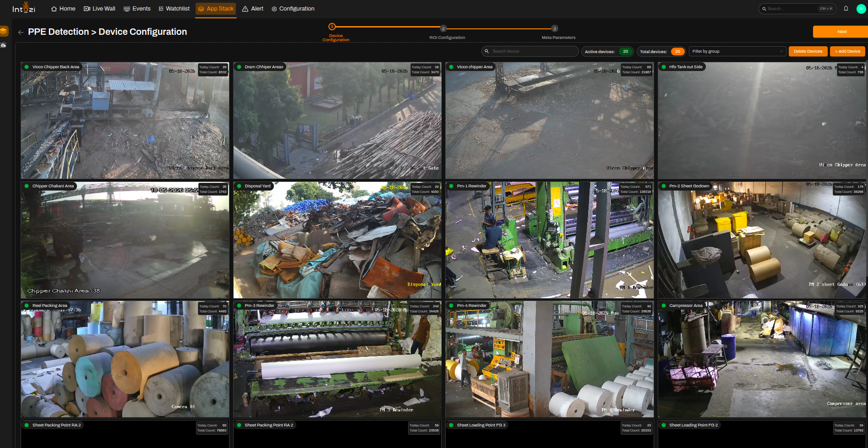Click the green status dot on Reel Packing Area
The width and height of the screenshot is (868, 448).
pyautogui.click(x=27, y=306)
